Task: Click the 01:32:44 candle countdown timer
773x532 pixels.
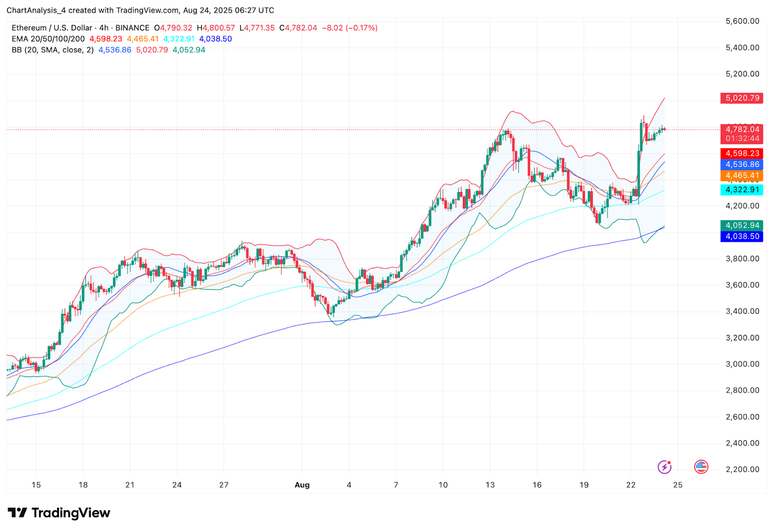Action: (x=742, y=139)
